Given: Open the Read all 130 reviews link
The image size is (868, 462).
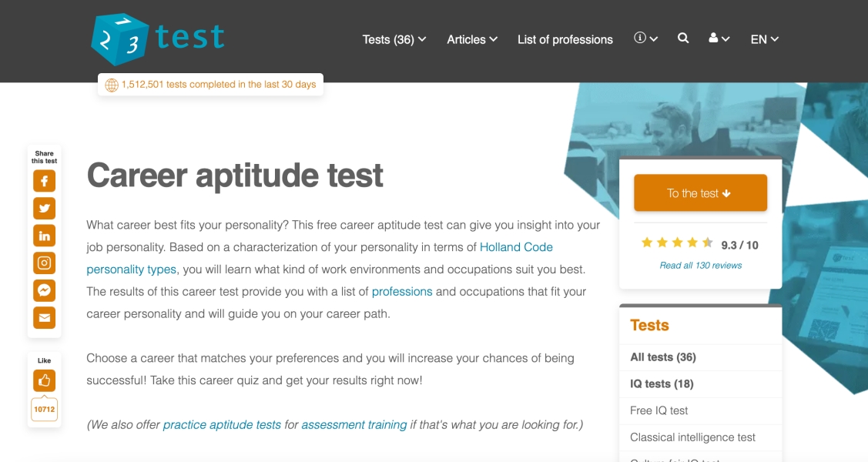Looking at the screenshot, I should (x=701, y=265).
